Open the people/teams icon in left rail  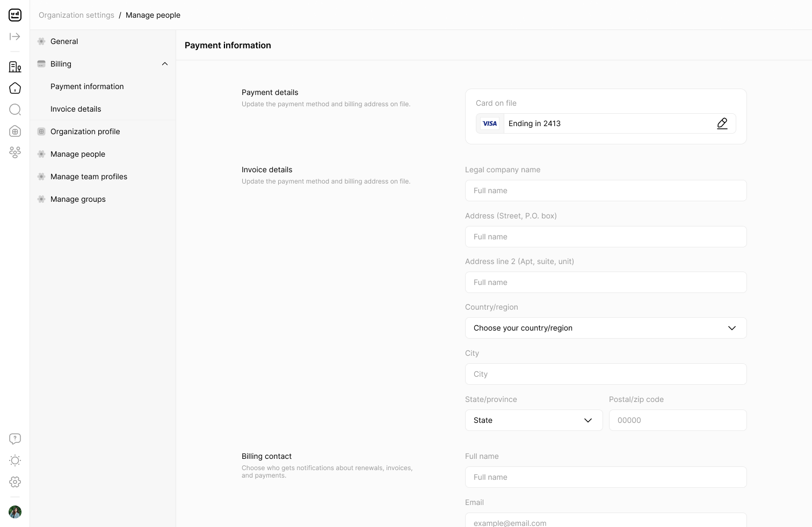click(x=15, y=152)
